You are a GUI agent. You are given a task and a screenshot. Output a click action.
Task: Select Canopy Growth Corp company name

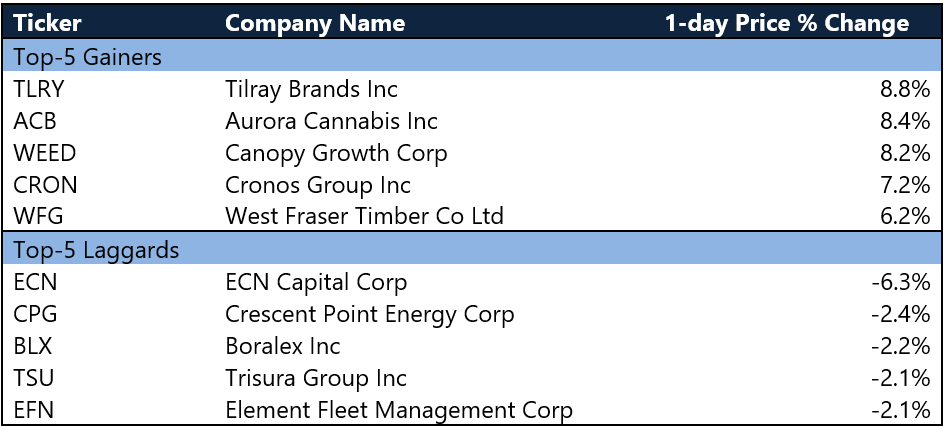pos(336,154)
